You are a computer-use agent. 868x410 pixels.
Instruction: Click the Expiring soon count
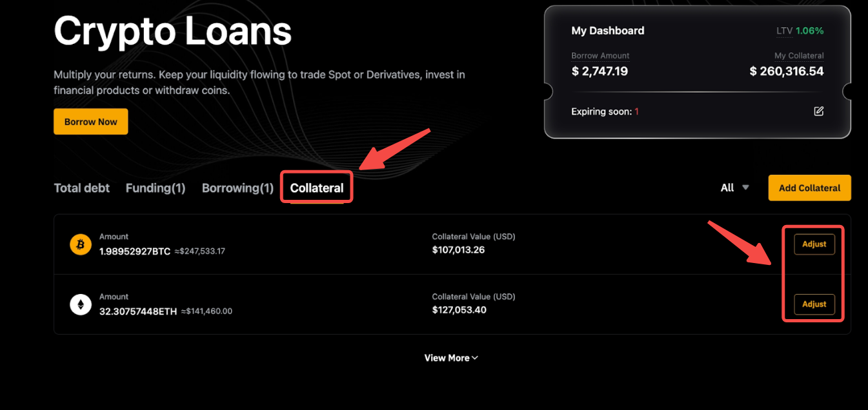tap(636, 112)
